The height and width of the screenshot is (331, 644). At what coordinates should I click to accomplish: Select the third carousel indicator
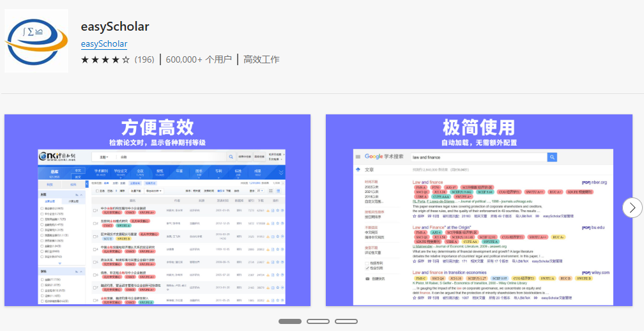tap(346, 321)
